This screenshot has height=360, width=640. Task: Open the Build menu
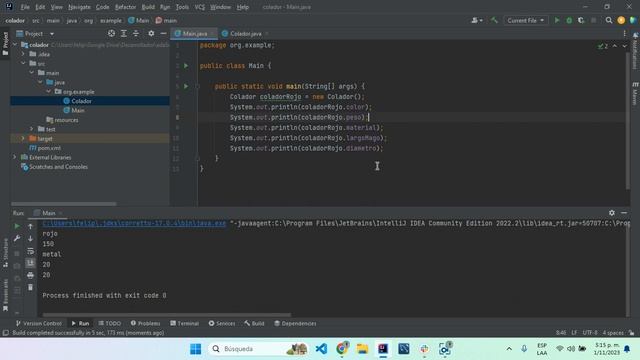(148, 7)
